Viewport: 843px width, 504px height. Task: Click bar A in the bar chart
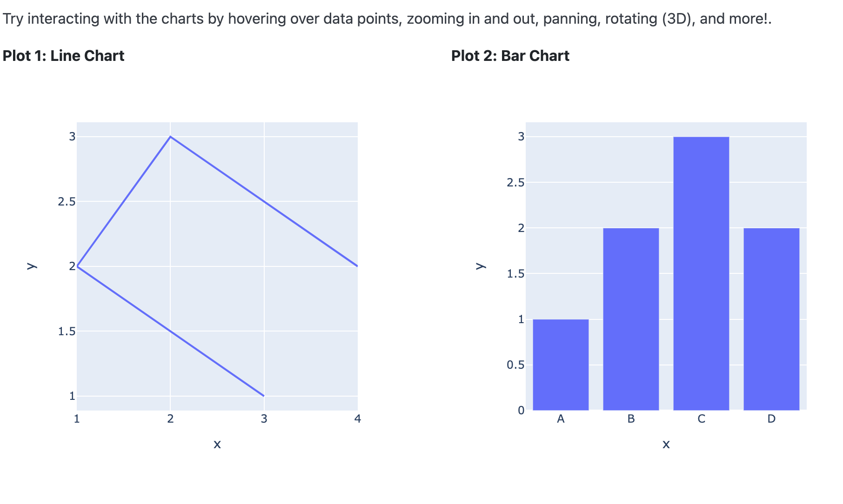[x=561, y=365]
